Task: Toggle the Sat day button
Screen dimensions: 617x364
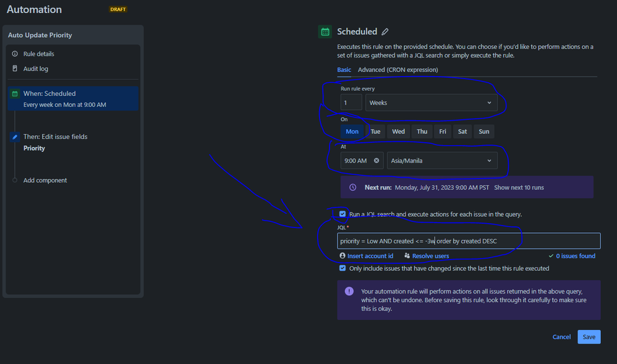Action: tap(462, 132)
